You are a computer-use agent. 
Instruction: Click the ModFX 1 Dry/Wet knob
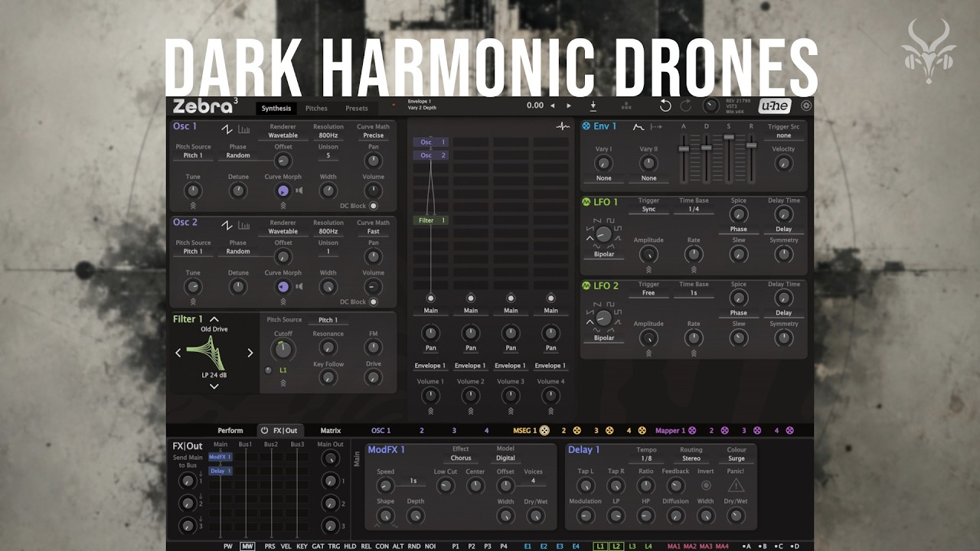pos(534,516)
